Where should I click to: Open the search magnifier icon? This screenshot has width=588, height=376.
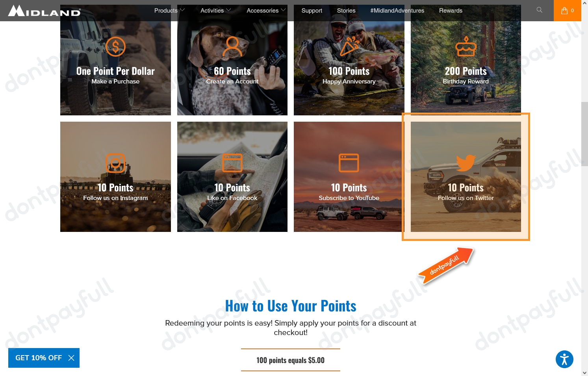click(539, 10)
